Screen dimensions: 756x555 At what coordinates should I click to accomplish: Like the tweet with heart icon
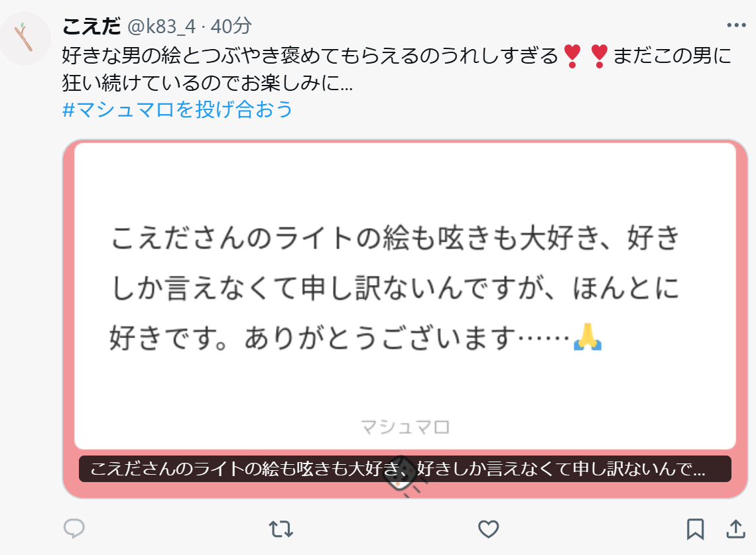pyautogui.click(x=488, y=529)
